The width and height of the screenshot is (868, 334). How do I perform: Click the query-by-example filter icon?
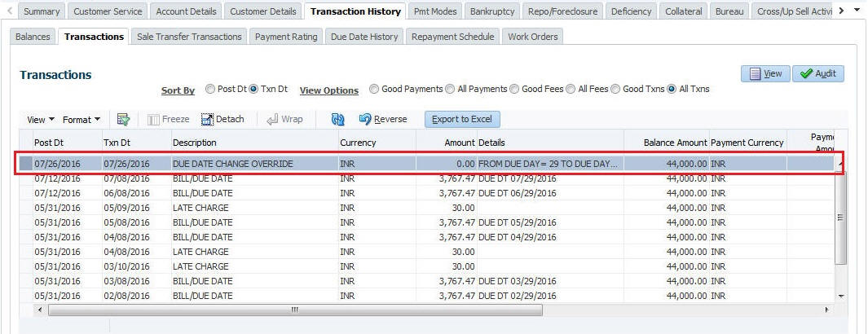click(x=123, y=119)
